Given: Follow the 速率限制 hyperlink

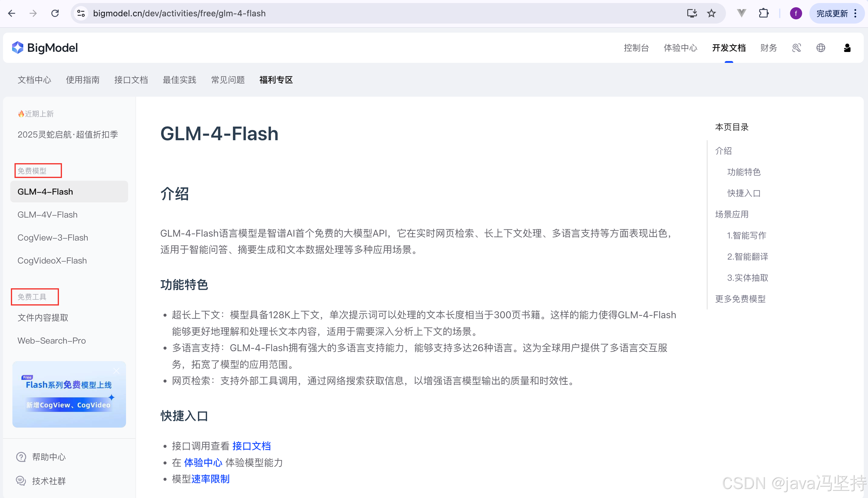Looking at the screenshot, I should click(x=210, y=479).
